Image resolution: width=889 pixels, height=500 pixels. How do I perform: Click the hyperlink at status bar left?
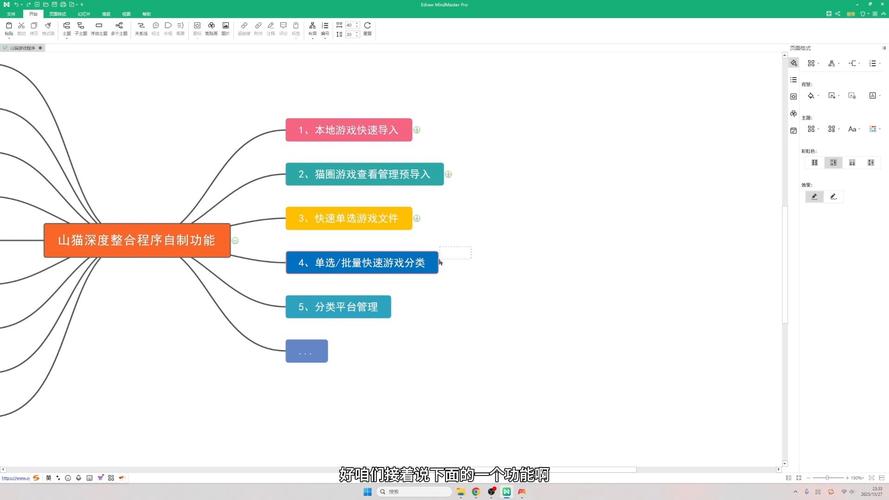point(15,478)
